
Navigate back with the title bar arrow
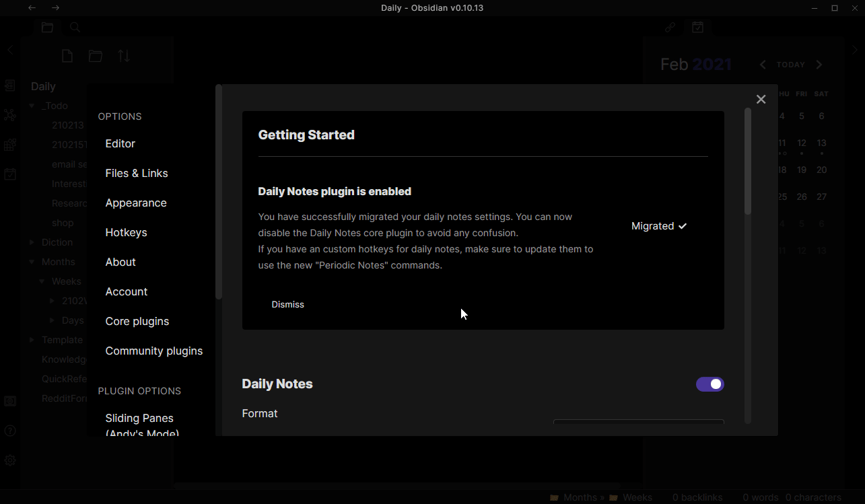pos(32,7)
